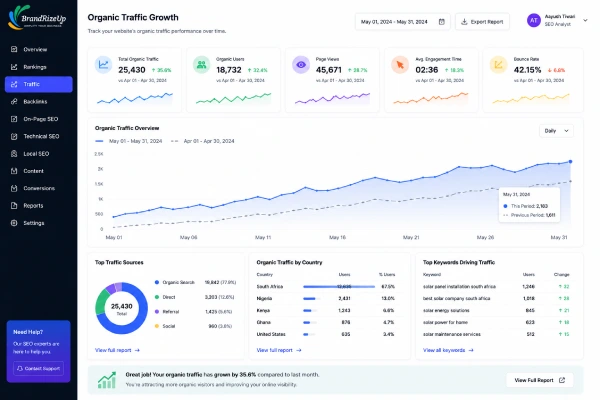Click the "Nigeria" country row

[x=326, y=298]
